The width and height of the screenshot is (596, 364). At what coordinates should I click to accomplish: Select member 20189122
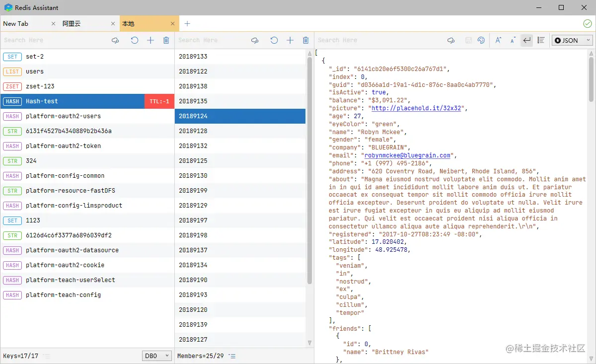[240, 72]
